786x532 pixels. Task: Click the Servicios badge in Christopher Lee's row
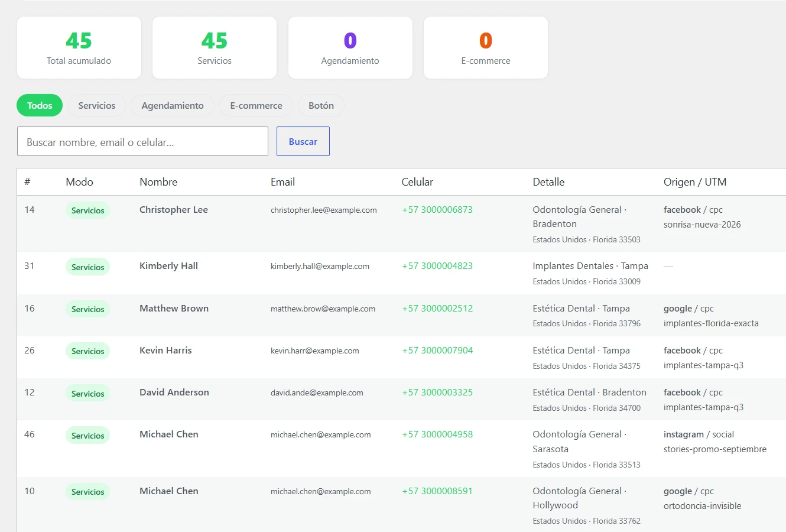pyautogui.click(x=87, y=210)
